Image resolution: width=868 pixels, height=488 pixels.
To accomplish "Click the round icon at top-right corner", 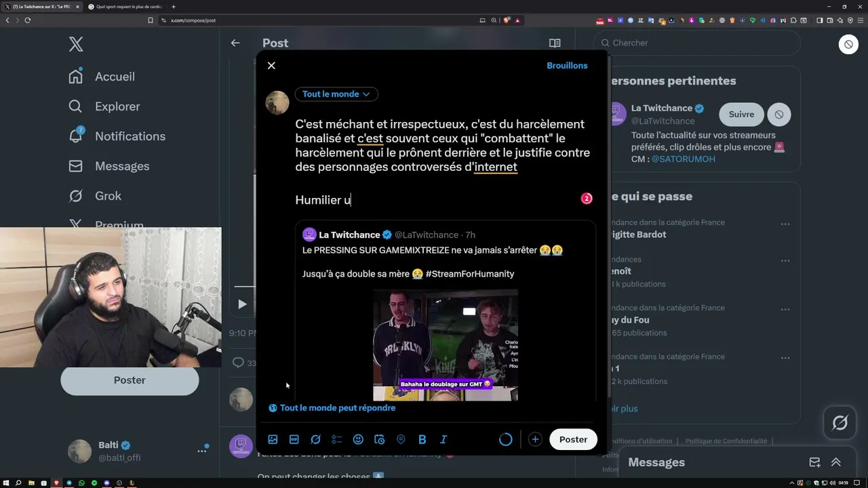I will 848,45.
